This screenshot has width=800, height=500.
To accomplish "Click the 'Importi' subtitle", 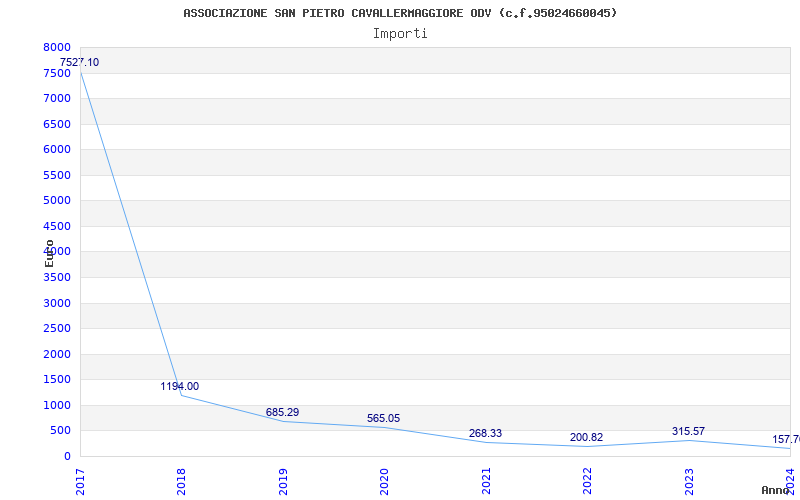I will [x=400, y=34].
